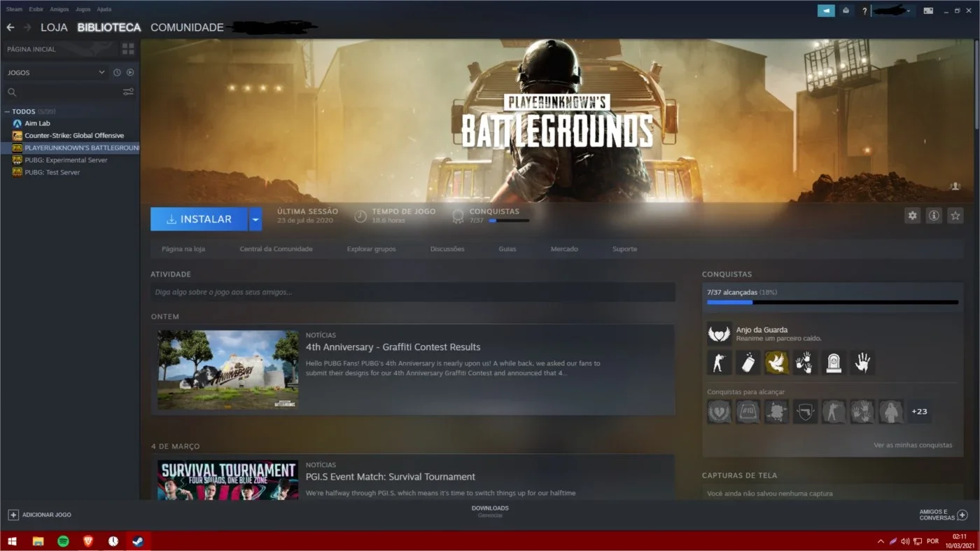Click the tombstone achievement icon
The height and width of the screenshot is (551, 980).
coord(834,363)
